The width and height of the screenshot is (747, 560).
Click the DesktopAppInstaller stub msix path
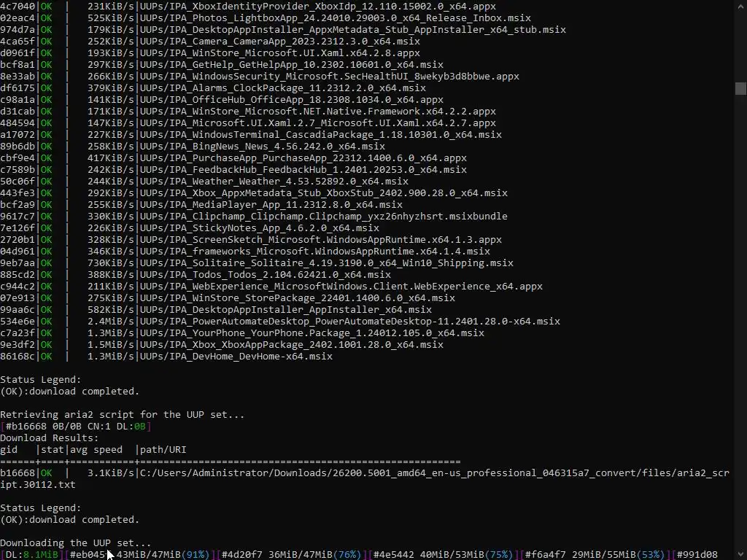click(353, 29)
